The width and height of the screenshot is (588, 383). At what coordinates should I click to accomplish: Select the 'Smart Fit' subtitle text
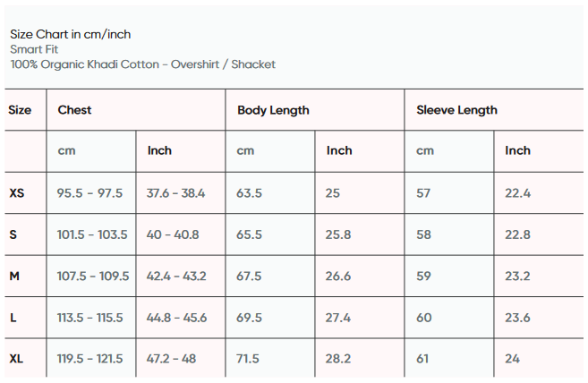[34, 49]
